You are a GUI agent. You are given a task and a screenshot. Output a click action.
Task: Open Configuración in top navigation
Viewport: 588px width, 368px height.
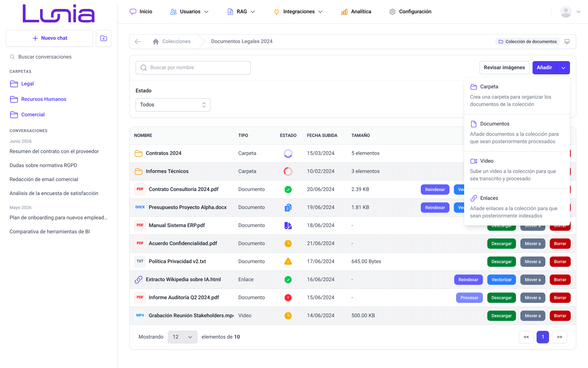410,12
